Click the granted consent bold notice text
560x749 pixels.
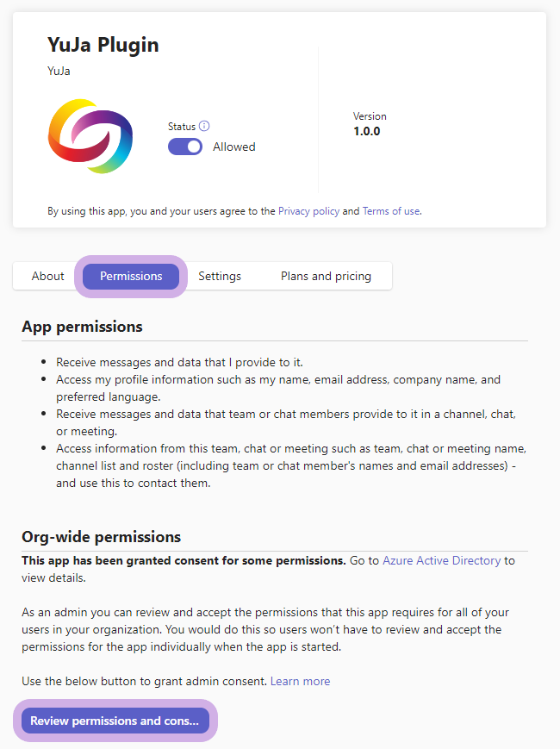pyautogui.click(x=184, y=560)
